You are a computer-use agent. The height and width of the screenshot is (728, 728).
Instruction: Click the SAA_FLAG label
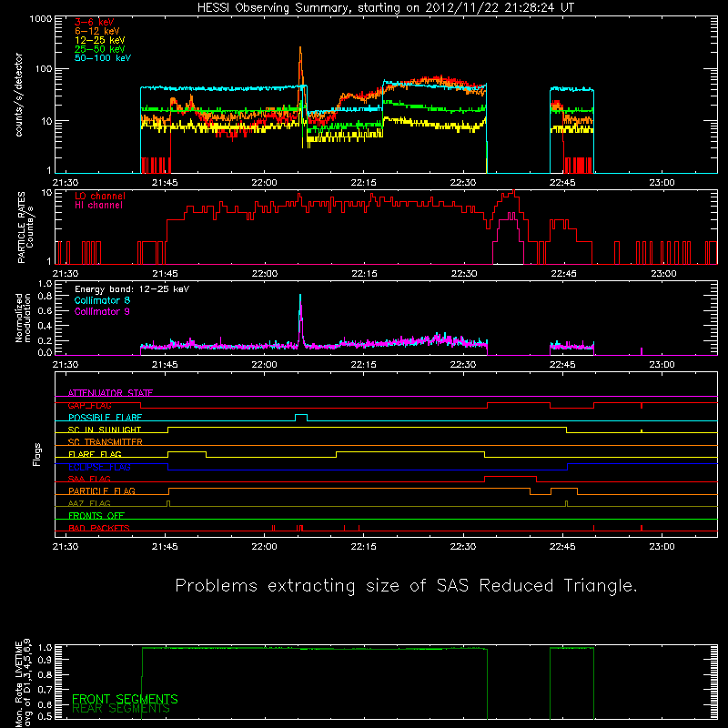pos(89,479)
